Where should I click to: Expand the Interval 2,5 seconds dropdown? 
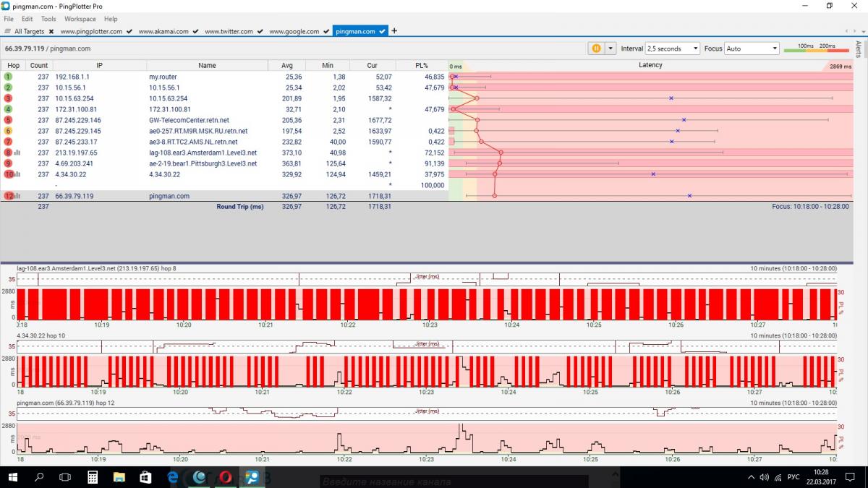pyautogui.click(x=673, y=48)
